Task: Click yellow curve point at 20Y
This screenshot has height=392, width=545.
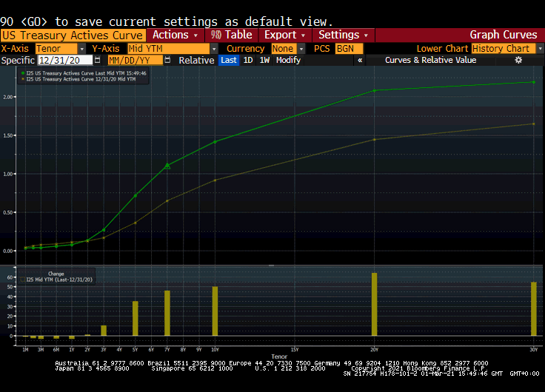Action: [x=375, y=140]
